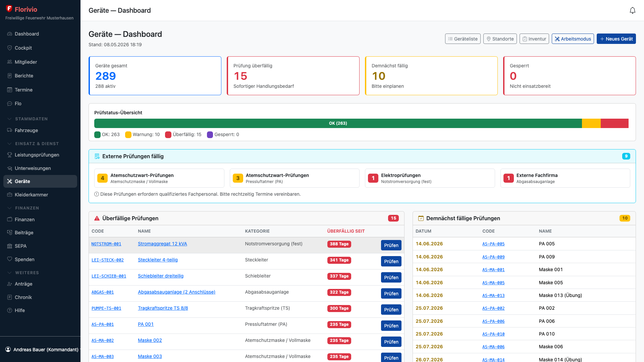Click Prüfen for Stromaggregat 12 kVA

pyautogui.click(x=391, y=245)
